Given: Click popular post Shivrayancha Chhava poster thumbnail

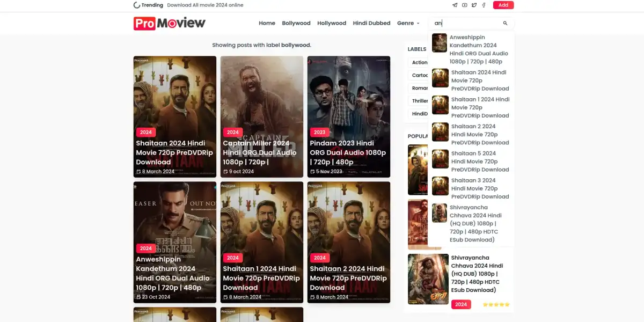Looking at the screenshot, I should point(428,279).
